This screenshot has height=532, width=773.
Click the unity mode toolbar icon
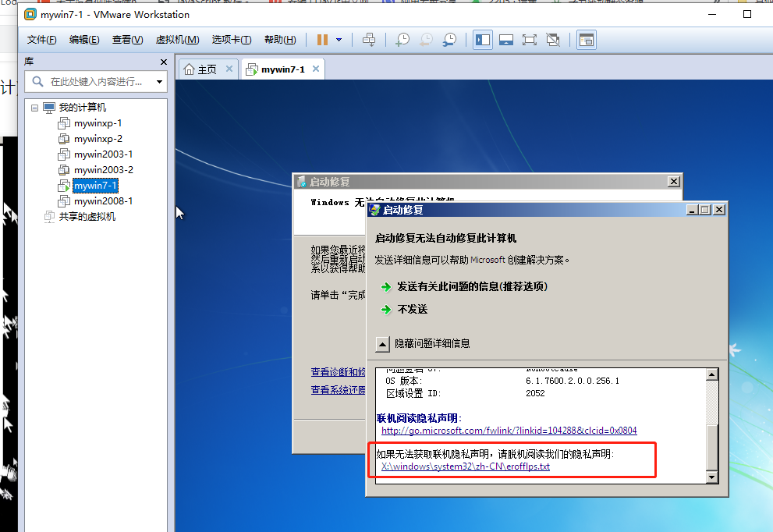(x=553, y=40)
